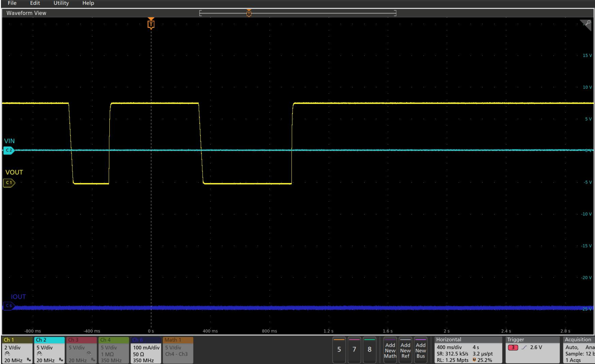This screenshot has width=595, height=364.
Task: Open the Ch 2 channel badge
Action: pyautogui.click(x=49, y=350)
